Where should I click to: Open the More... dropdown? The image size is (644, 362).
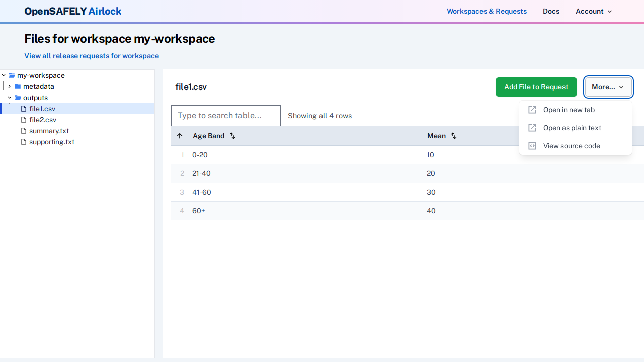(608, 87)
